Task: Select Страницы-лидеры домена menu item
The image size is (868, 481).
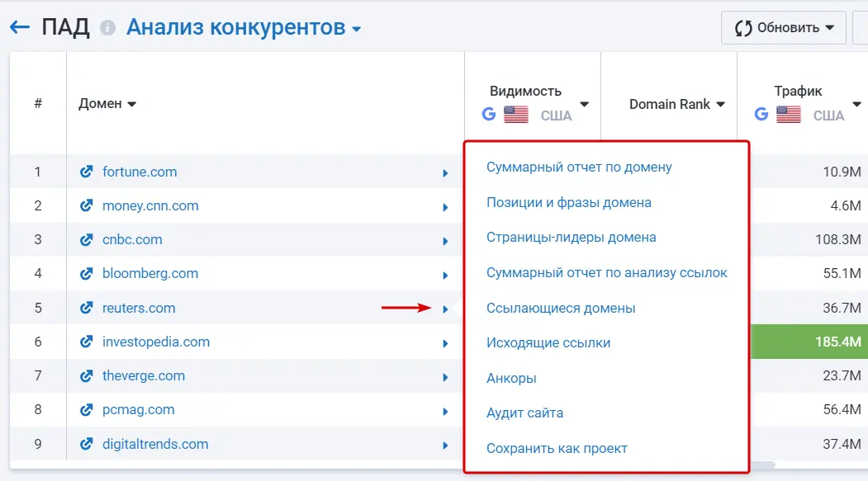Action: coord(572,237)
